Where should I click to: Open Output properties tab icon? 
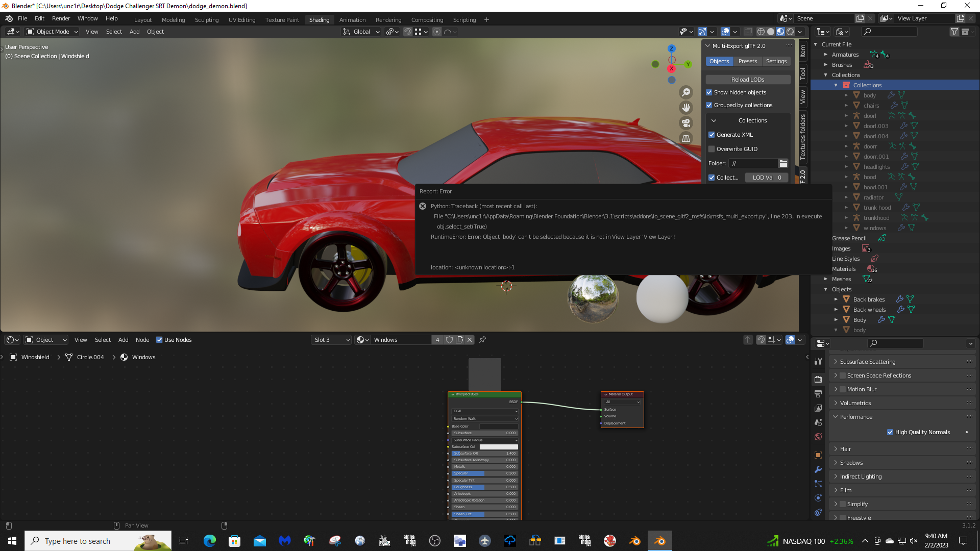pyautogui.click(x=818, y=393)
